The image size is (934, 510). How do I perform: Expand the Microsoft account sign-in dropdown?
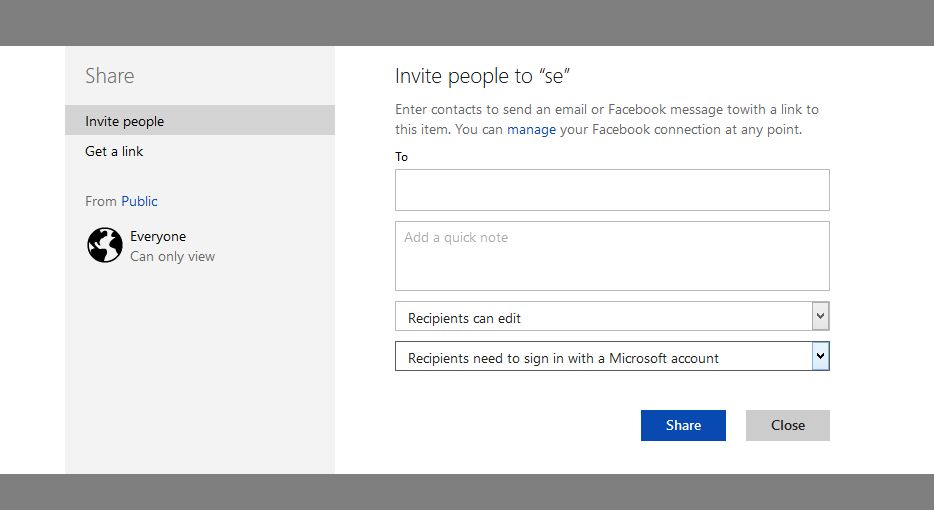(x=602, y=357)
